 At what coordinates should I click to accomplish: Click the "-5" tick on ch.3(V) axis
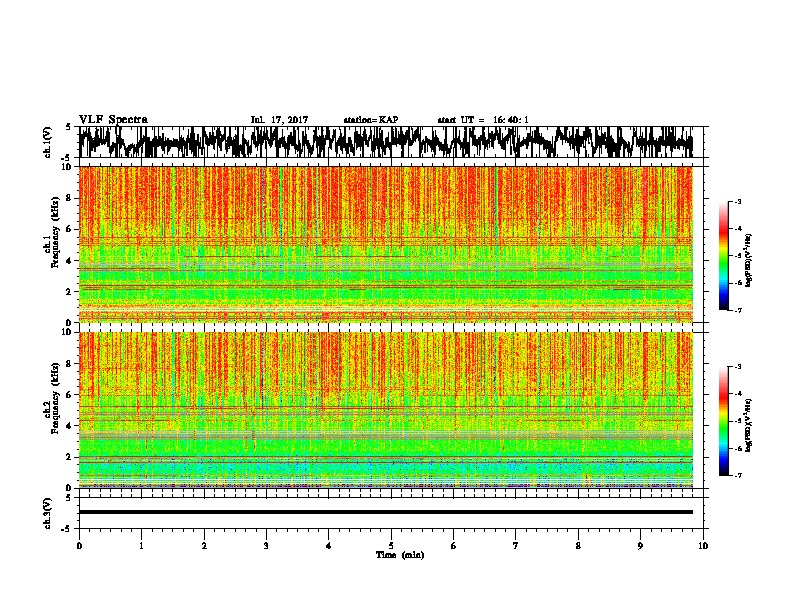67,529
